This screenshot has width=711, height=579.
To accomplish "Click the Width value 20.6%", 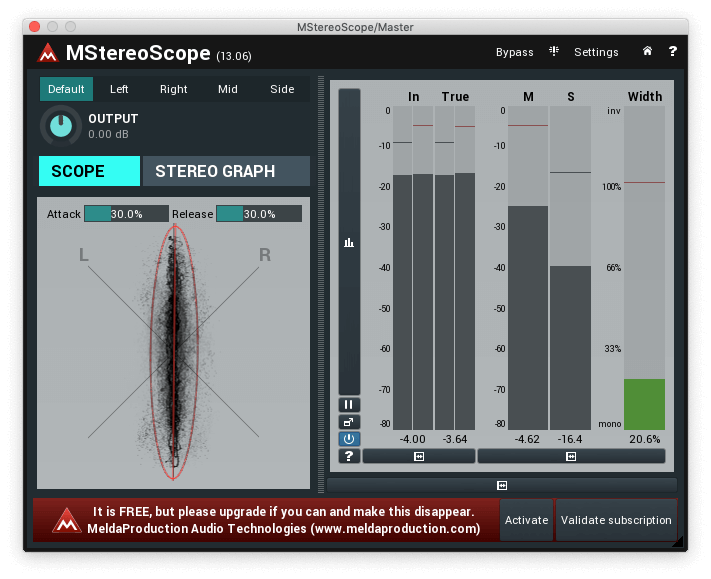I will (644, 439).
